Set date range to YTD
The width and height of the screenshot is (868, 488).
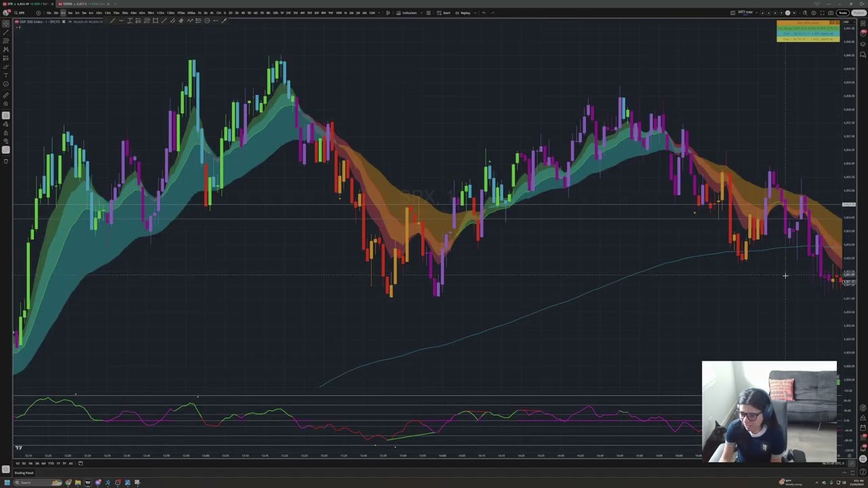[x=51, y=464]
